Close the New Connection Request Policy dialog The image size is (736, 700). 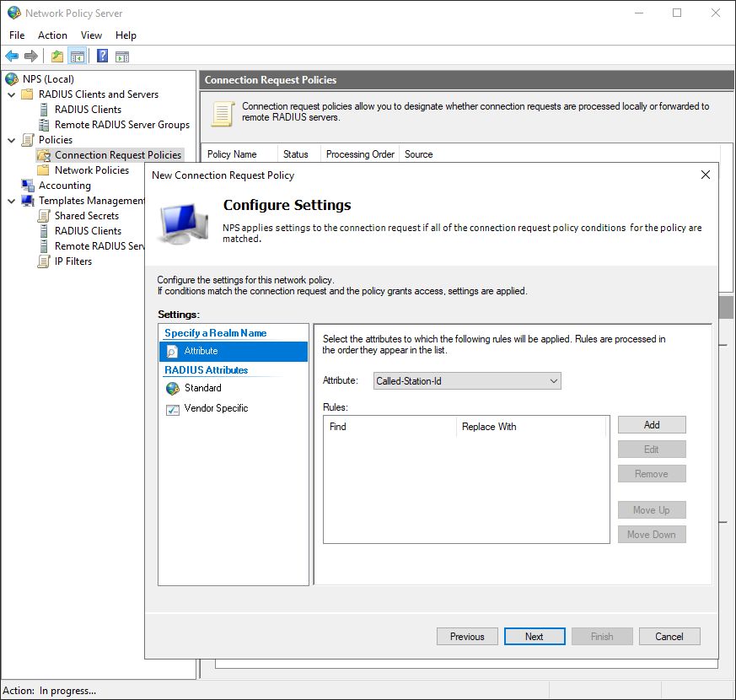pos(705,175)
